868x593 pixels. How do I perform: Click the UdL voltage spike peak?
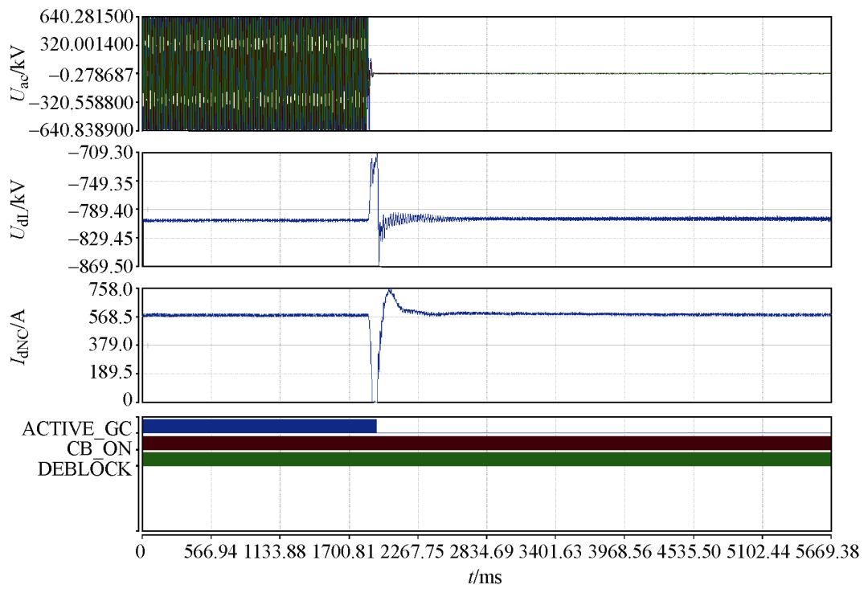coord(376,155)
